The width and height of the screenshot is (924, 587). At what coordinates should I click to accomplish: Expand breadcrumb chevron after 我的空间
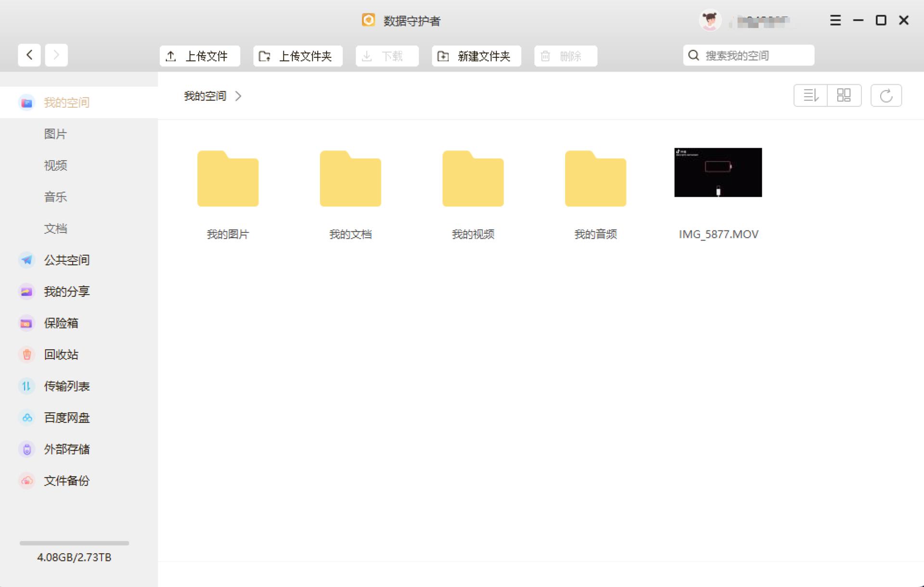point(238,96)
